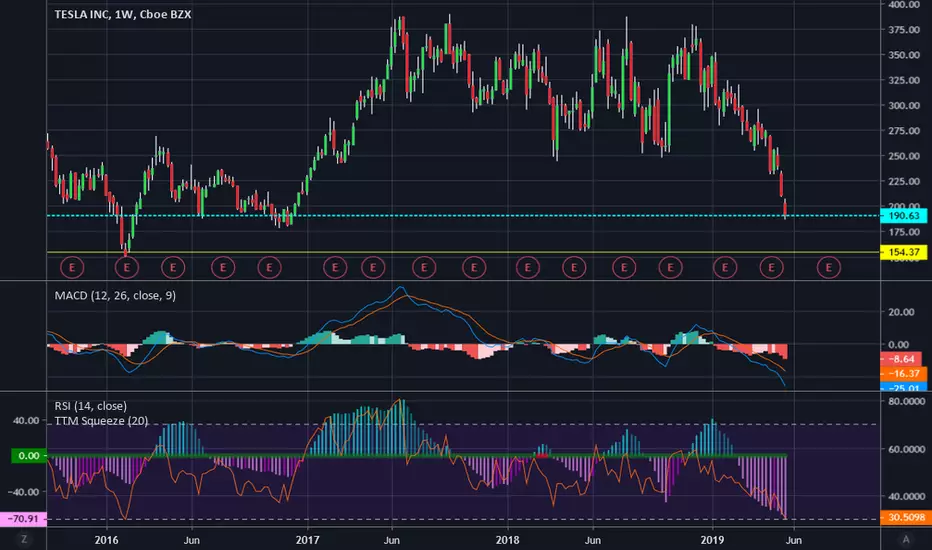This screenshot has height=550, width=932.
Task: Click the Z button at the time axis start
Action: click(24, 539)
